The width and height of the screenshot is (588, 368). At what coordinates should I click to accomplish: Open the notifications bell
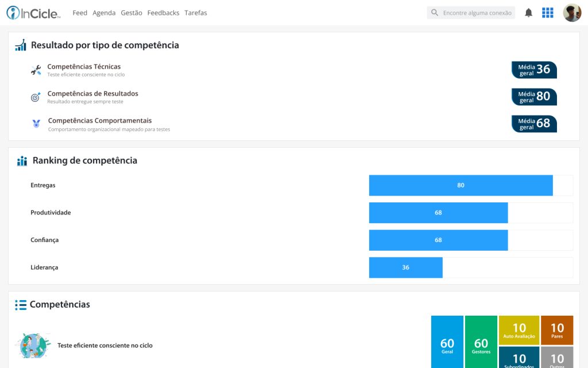click(528, 12)
